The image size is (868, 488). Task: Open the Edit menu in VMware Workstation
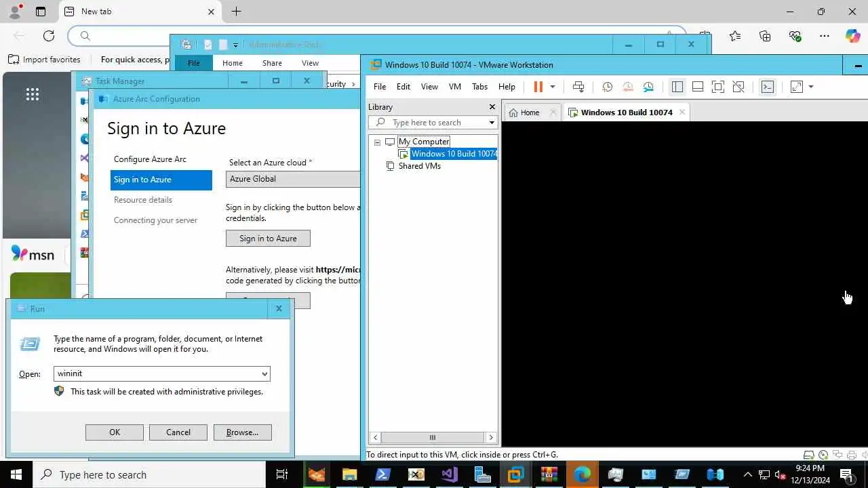pyautogui.click(x=403, y=87)
